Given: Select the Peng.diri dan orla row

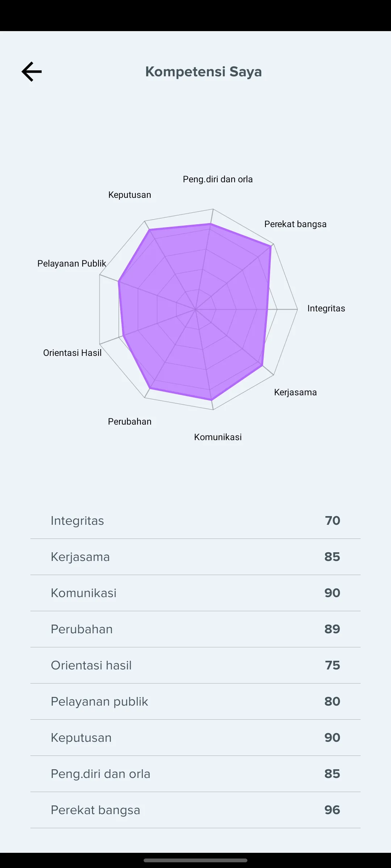Looking at the screenshot, I should click(195, 774).
